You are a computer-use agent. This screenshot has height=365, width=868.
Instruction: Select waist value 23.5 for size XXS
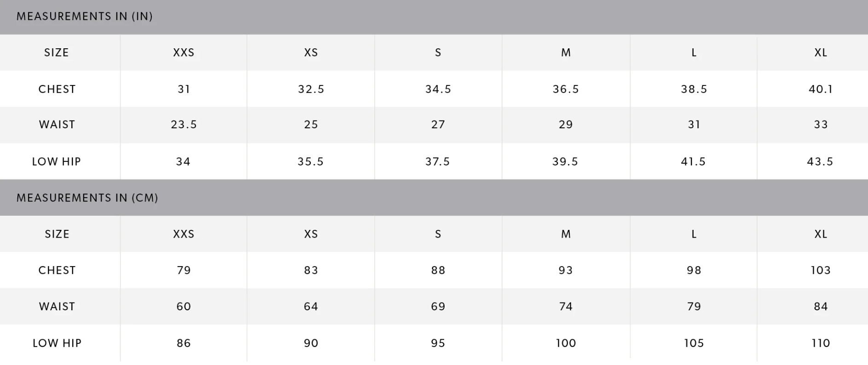coord(184,125)
